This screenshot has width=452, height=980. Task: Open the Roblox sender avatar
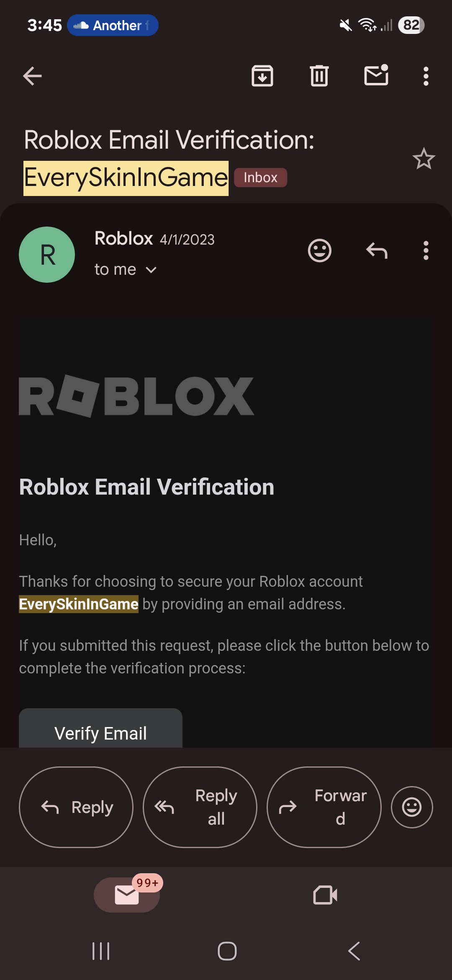(47, 255)
